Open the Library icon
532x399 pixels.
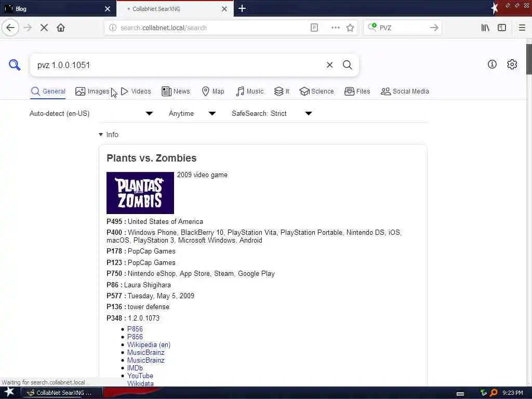pos(485,28)
